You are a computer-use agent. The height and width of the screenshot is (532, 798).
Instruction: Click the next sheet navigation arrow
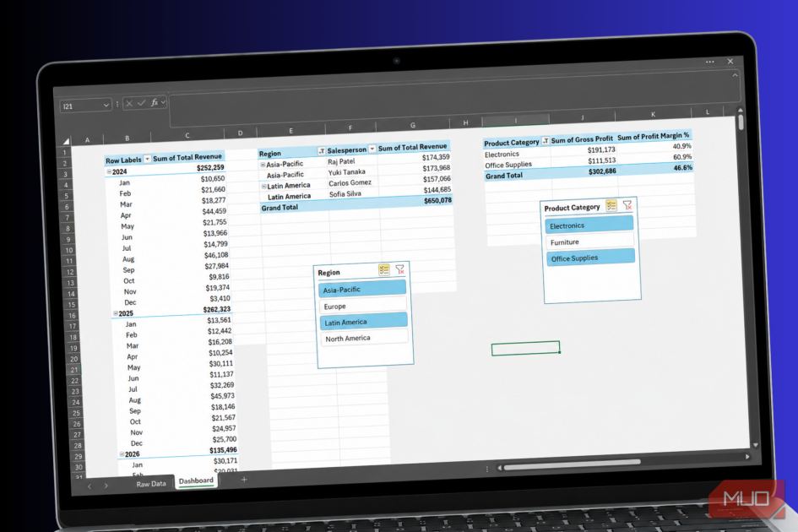point(106,486)
